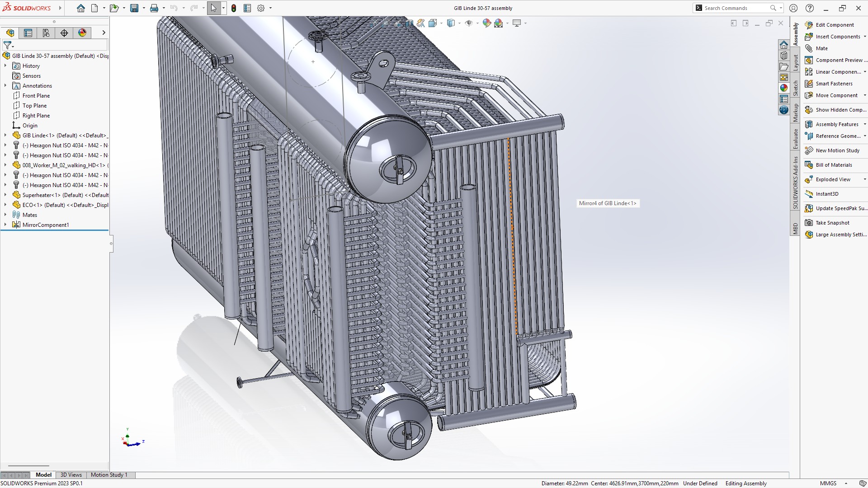This screenshot has height=488, width=868.
Task: Open Design Library in task pane
Action: pos(784,56)
